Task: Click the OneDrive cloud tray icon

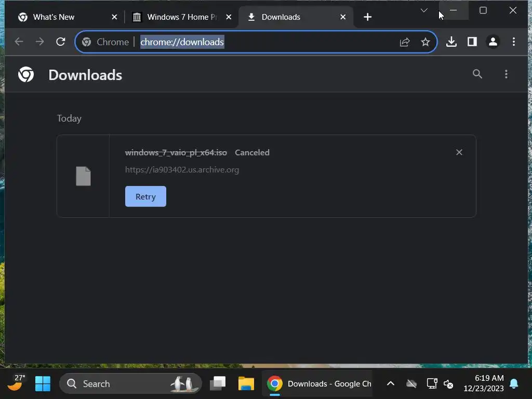Action: tap(411, 384)
